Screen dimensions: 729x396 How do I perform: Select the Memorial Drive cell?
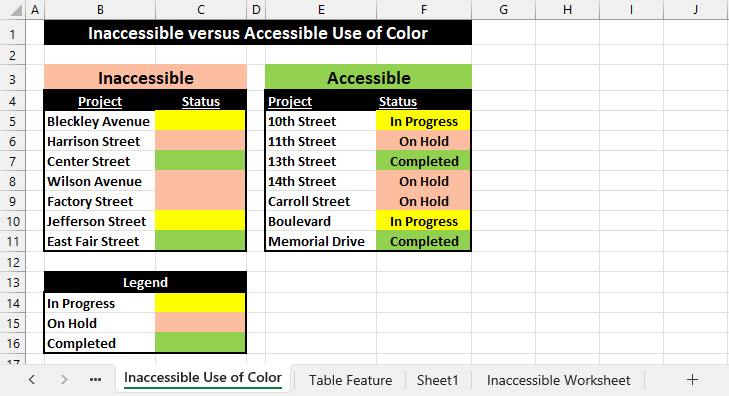tap(321, 241)
